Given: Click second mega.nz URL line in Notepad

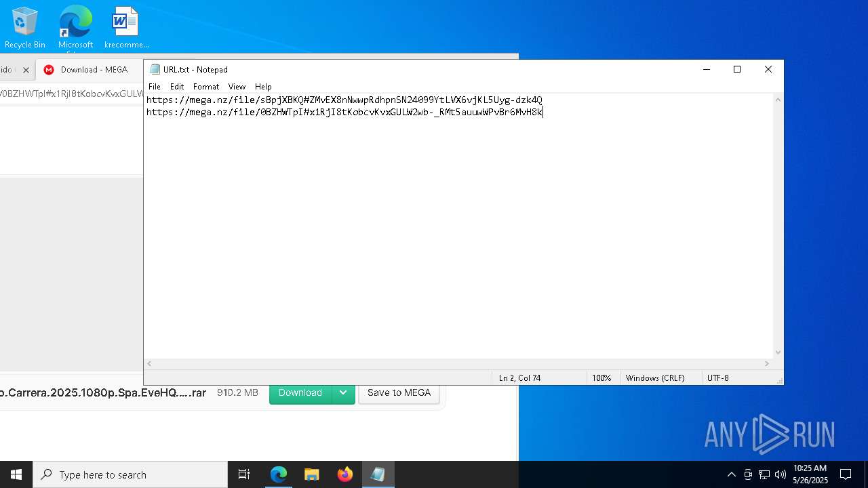Looking at the screenshot, I should tap(344, 112).
